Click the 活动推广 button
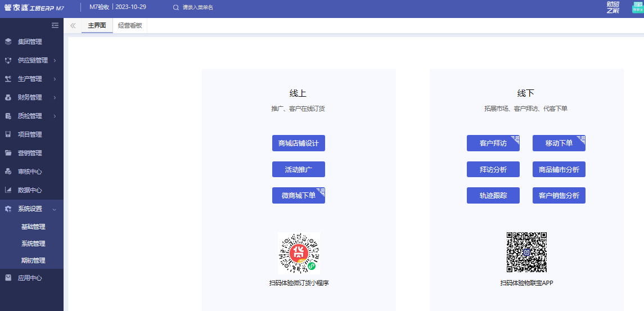 pos(299,169)
